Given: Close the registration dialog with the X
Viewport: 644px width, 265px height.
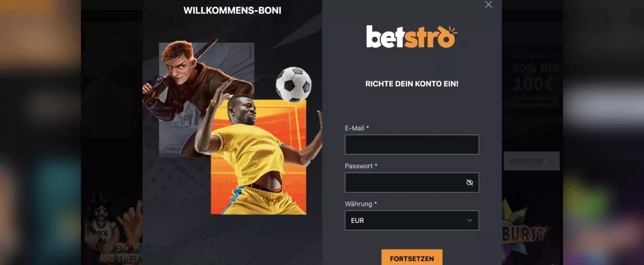Looking at the screenshot, I should (x=489, y=5).
